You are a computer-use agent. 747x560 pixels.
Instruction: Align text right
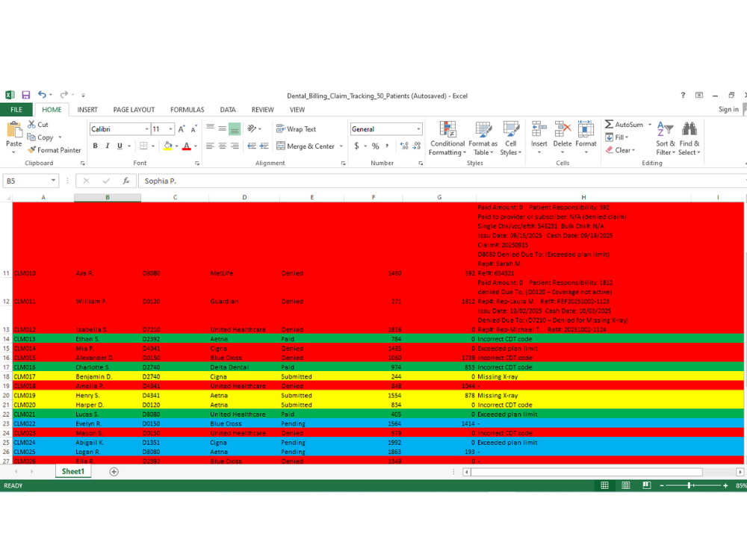[x=235, y=146]
